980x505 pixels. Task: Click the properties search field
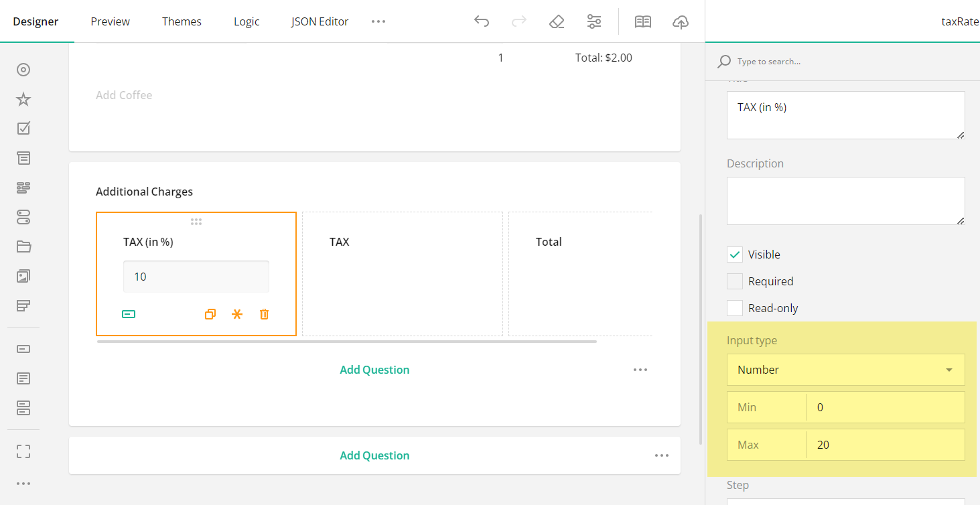click(804, 61)
